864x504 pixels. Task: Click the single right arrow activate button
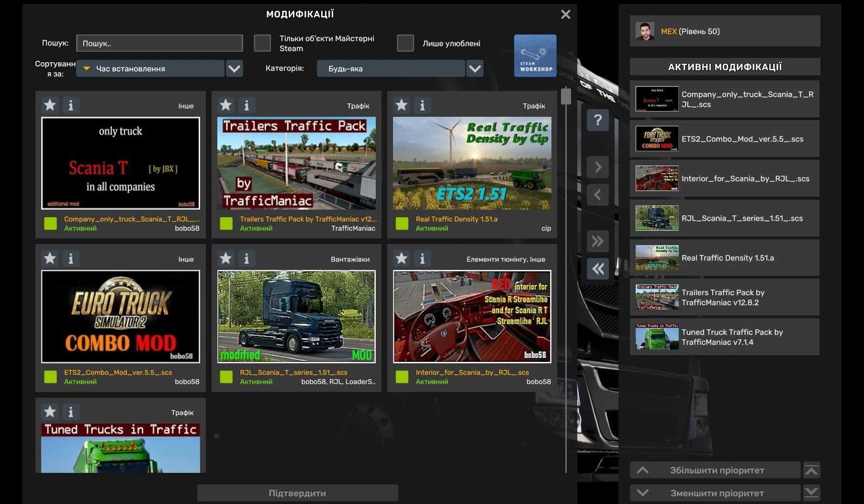point(597,167)
